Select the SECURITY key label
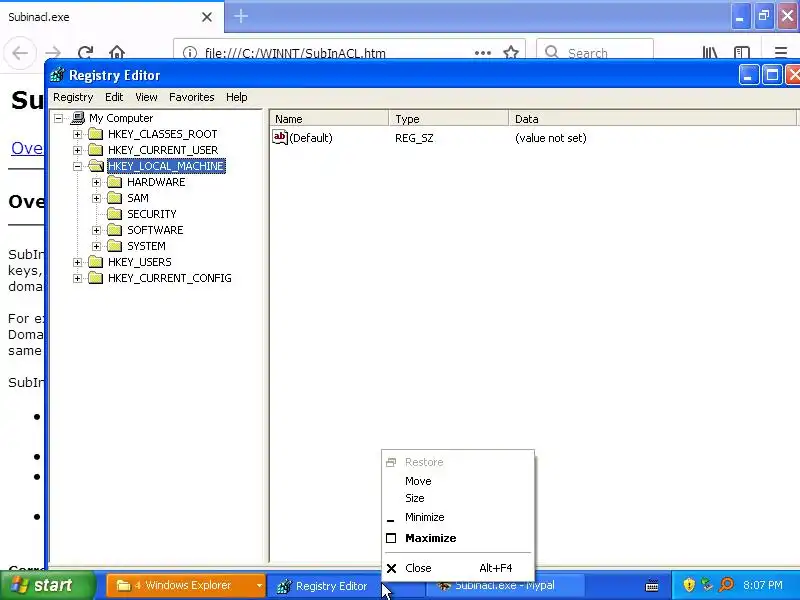The height and width of the screenshot is (600, 800). (152, 214)
